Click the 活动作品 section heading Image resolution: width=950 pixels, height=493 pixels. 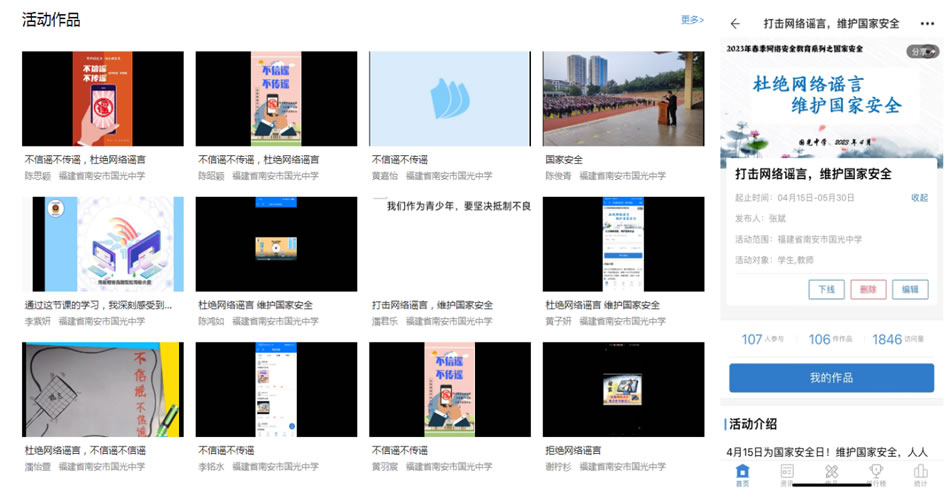pyautogui.click(x=51, y=20)
